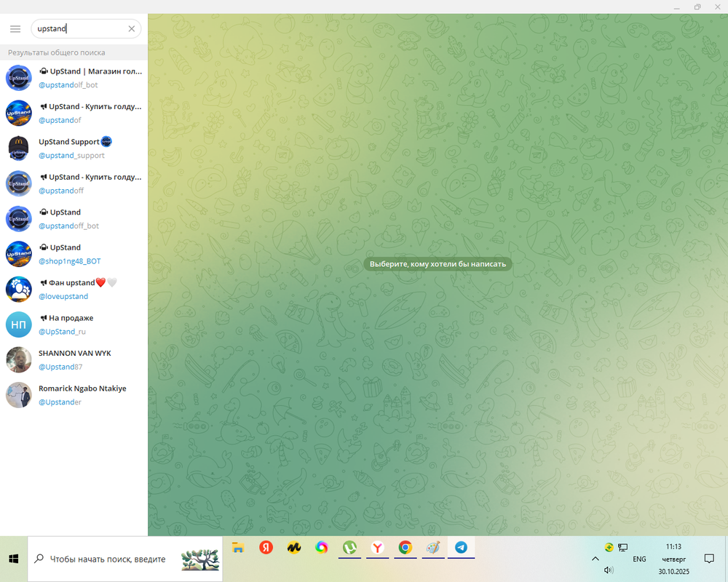The width and height of the screenshot is (728, 582).
Task: Click the @UpStand_ru username under 'На продаже'
Action: click(x=62, y=332)
